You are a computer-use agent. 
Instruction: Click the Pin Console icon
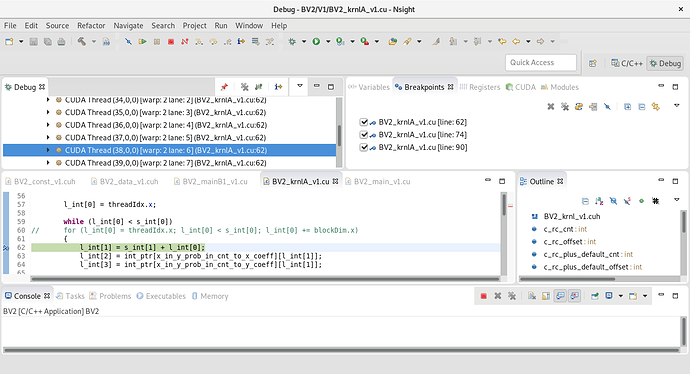[x=595, y=296]
